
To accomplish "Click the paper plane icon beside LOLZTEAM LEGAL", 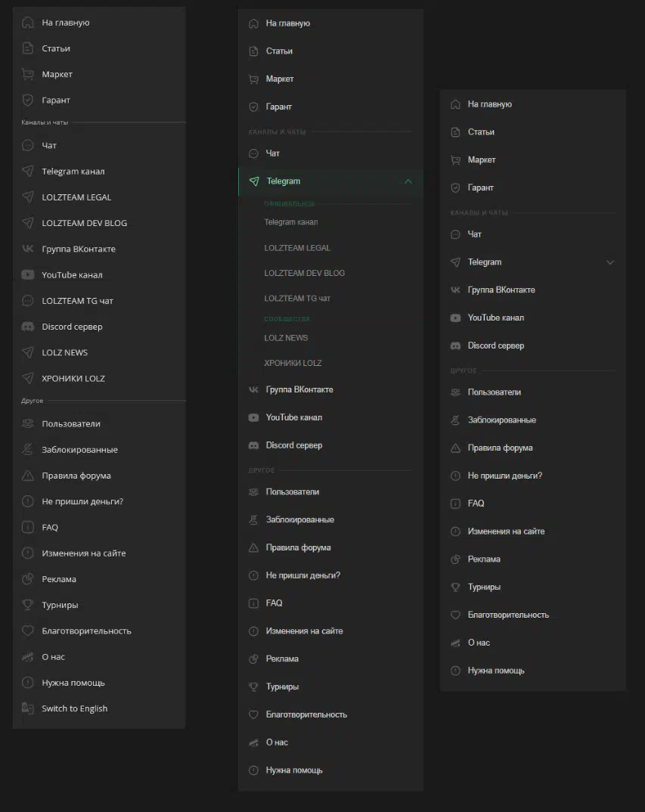I will (x=28, y=197).
